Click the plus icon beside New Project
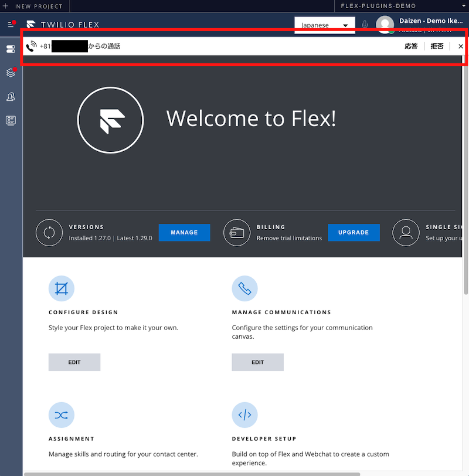This screenshot has width=469, height=476. point(5,6)
